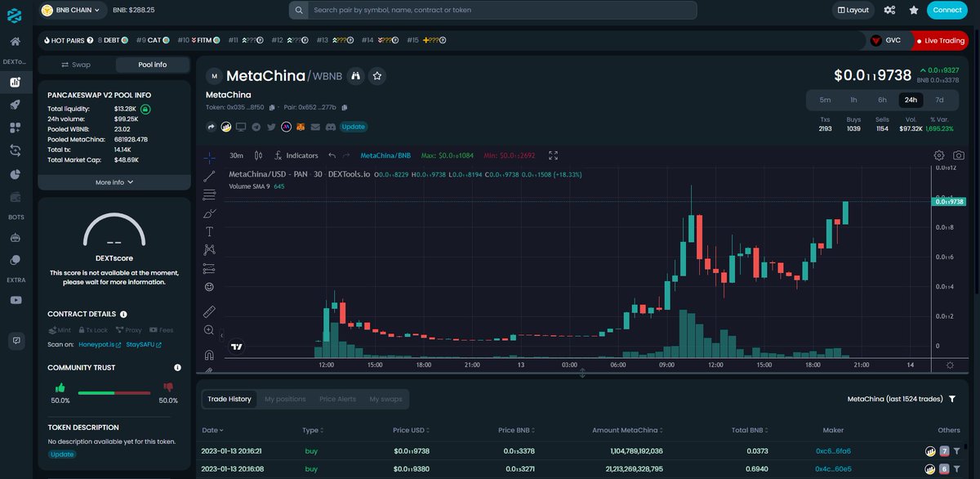Open the MetaMask fox icon
This screenshot has height=479, width=980.
click(301, 127)
